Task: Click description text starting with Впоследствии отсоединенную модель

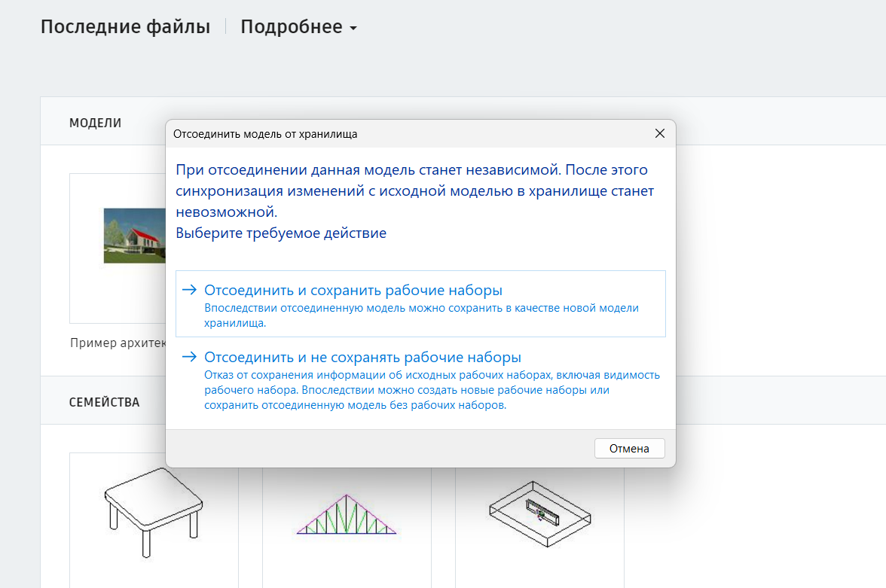Action: [x=422, y=315]
